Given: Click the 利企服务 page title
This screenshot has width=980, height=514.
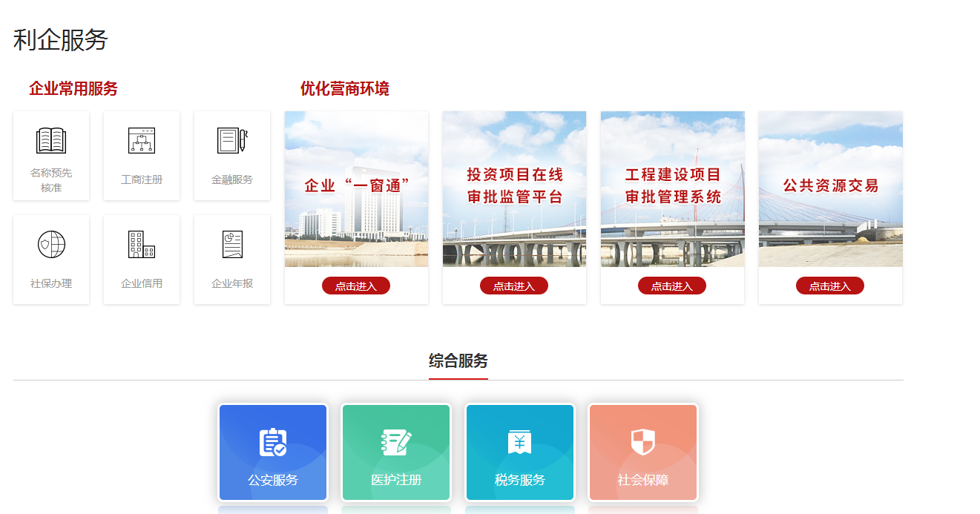Looking at the screenshot, I should 61,39.
